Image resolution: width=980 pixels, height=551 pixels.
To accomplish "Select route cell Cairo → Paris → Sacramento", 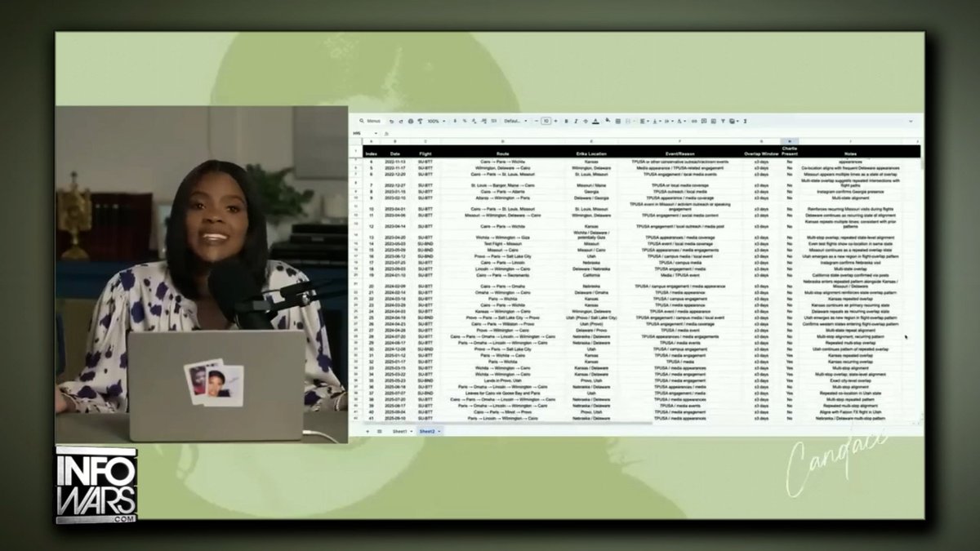I will [x=503, y=275].
